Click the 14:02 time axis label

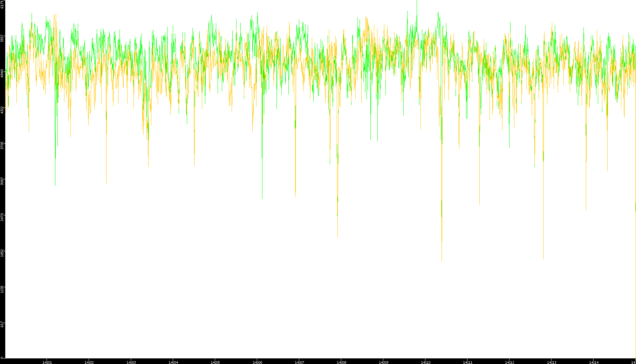coord(89,362)
